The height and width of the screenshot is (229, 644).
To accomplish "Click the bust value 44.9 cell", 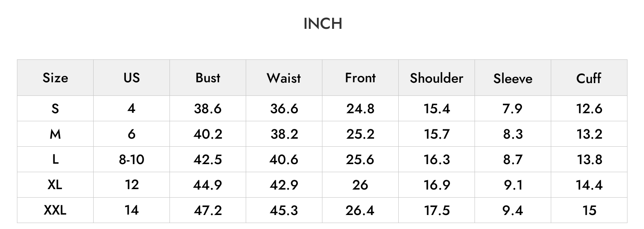I will click(208, 185).
